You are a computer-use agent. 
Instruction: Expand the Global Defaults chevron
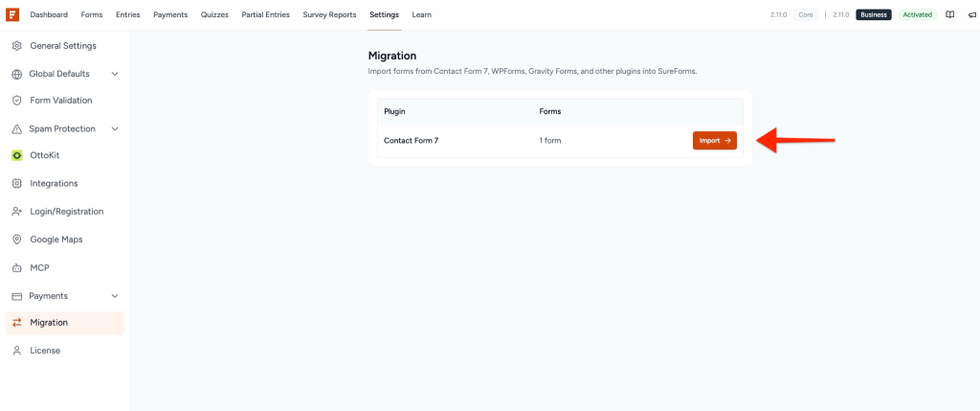coord(115,74)
